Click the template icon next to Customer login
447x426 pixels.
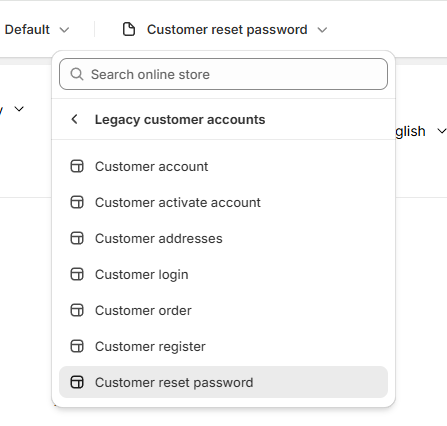[x=77, y=274]
